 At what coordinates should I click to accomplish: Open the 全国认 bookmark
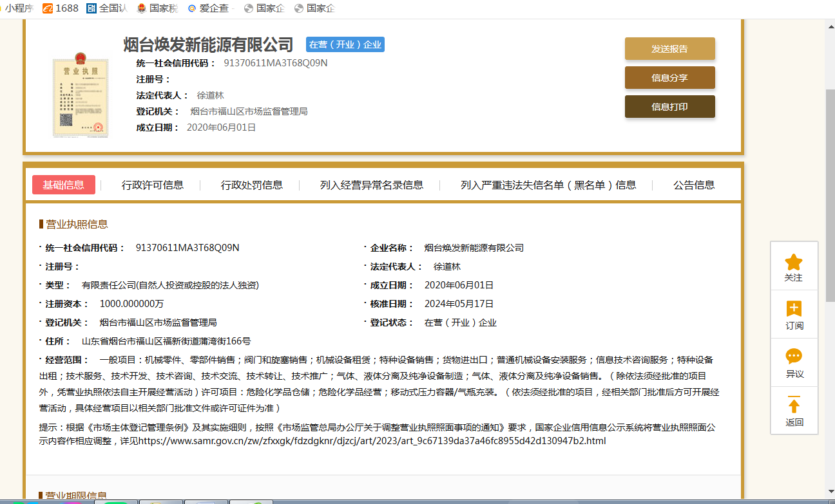[x=107, y=8]
